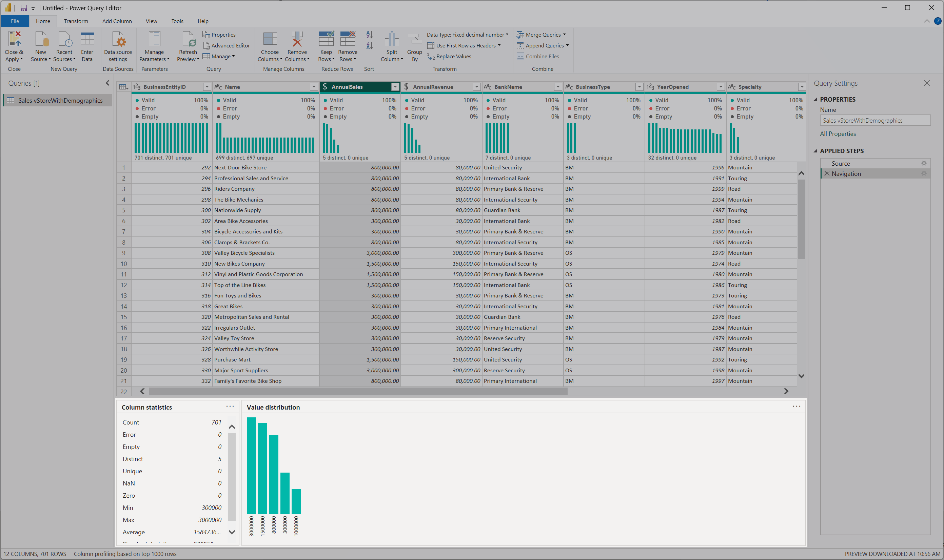Expand the Merge Queries dropdown arrow
This screenshot has width=944, height=560.
[564, 35]
